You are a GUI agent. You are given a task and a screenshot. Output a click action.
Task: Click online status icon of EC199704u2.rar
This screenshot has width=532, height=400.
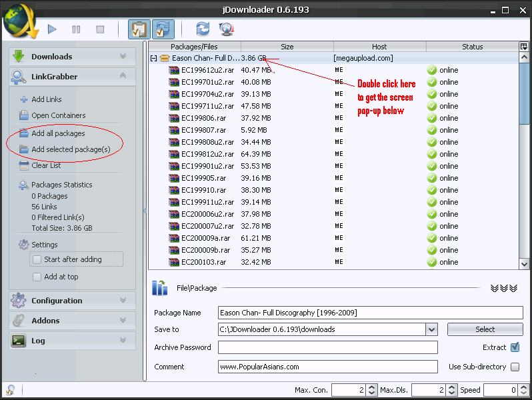(432, 94)
